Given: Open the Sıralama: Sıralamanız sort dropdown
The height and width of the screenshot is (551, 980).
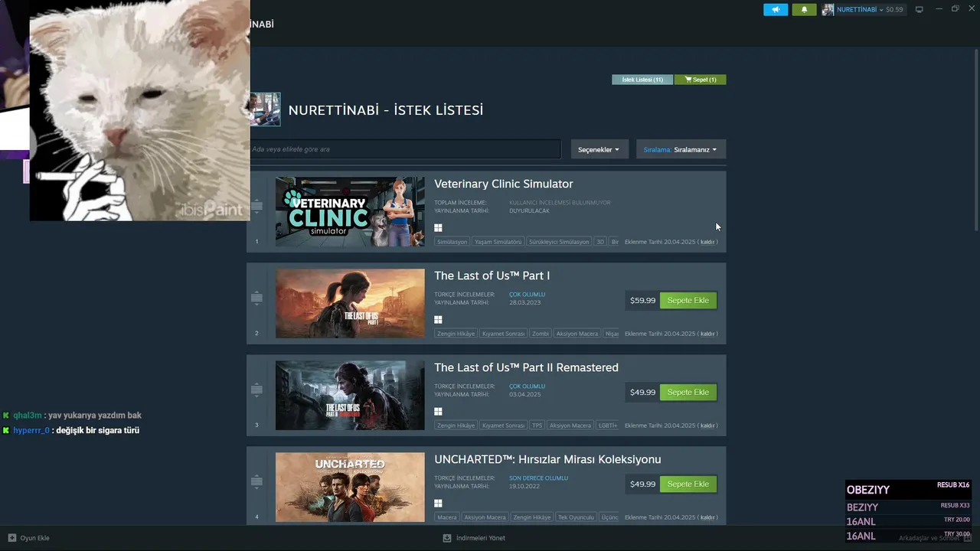Looking at the screenshot, I should coord(681,149).
